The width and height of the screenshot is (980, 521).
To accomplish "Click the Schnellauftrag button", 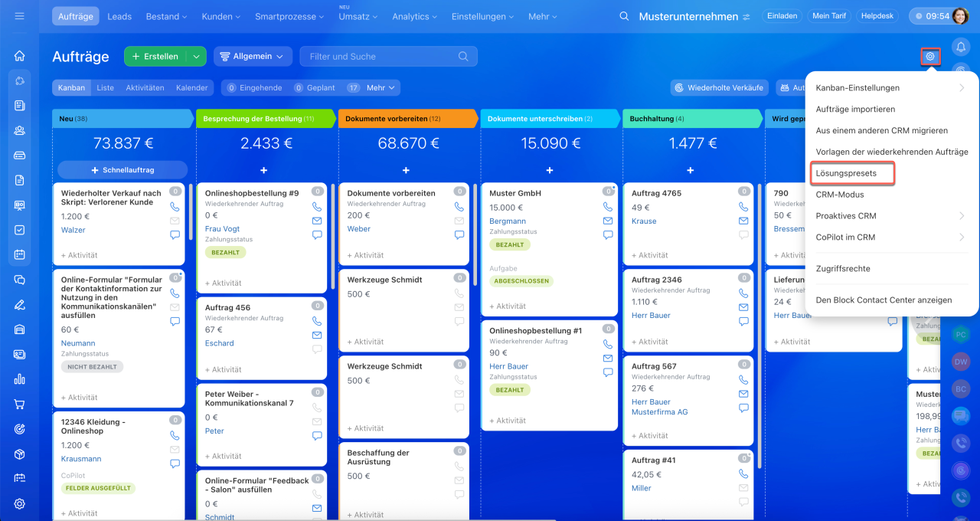I will pos(122,170).
